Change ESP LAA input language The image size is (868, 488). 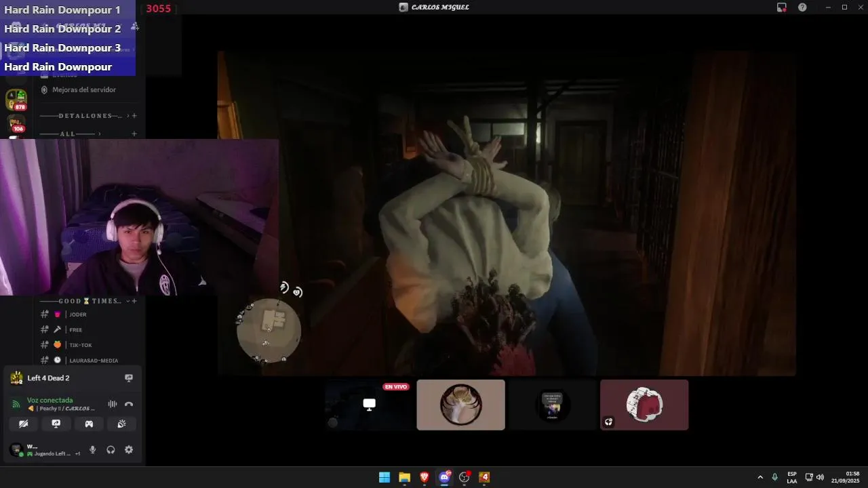pyautogui.click(x=792, y=477)
